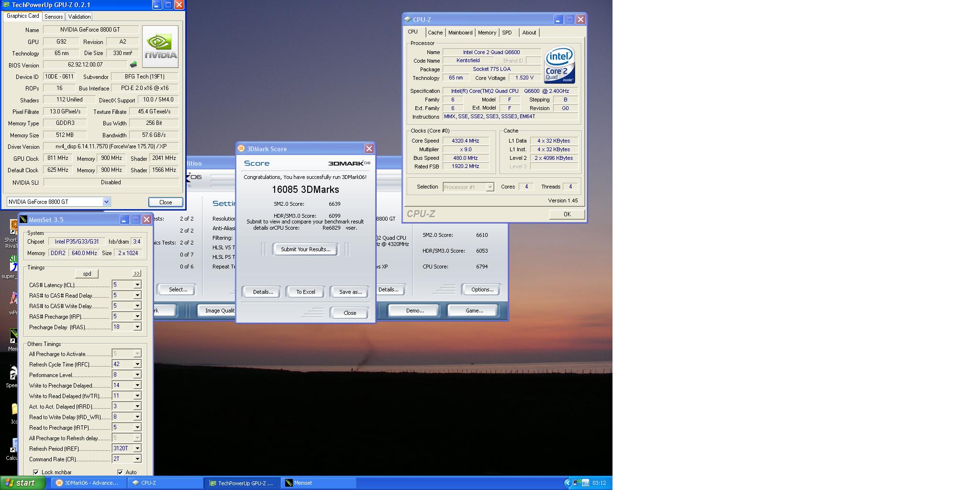Open the Performance Level dropdown
This screenshot has height=490, width=980.
click(x=137, y=375)
